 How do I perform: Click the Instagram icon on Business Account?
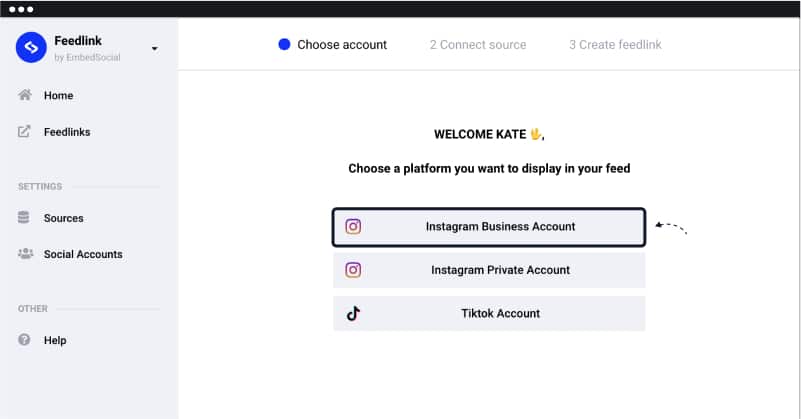pyautogui.click(x=353, y=226)
